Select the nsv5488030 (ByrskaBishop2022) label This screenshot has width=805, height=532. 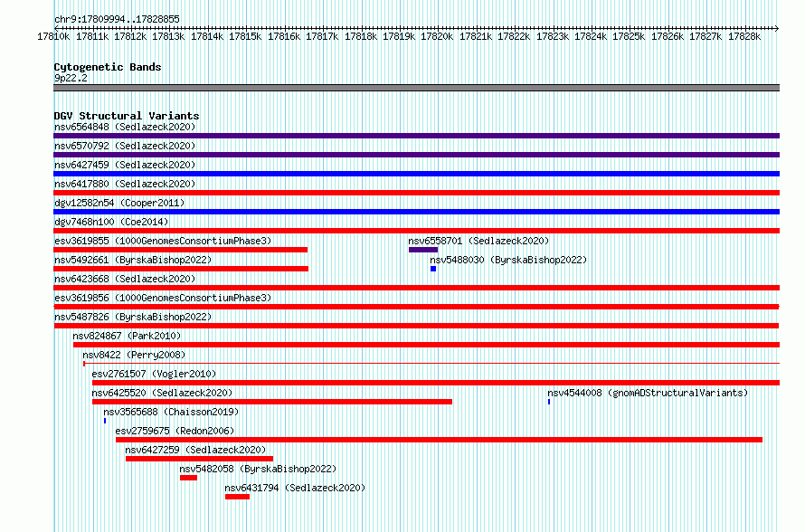tap(508, 260)
